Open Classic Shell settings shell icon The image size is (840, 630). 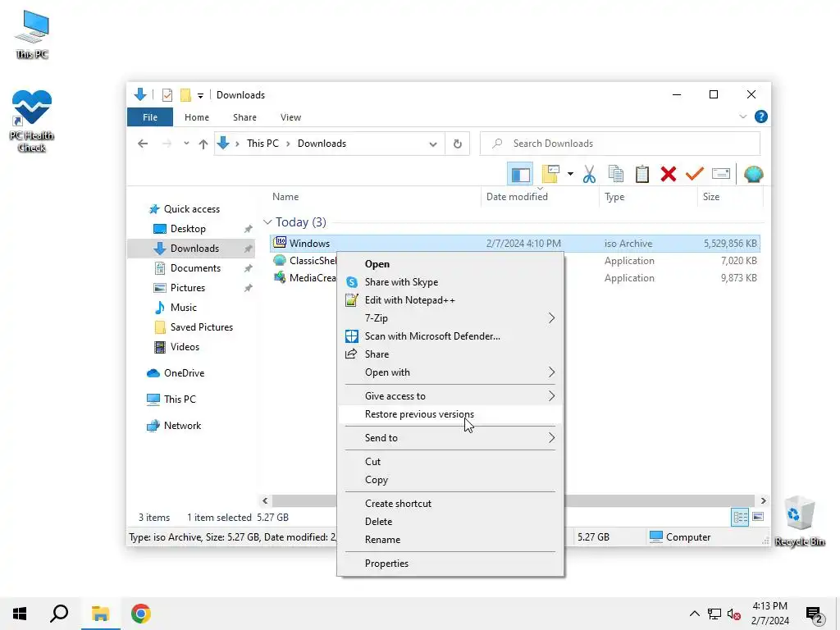753,174
